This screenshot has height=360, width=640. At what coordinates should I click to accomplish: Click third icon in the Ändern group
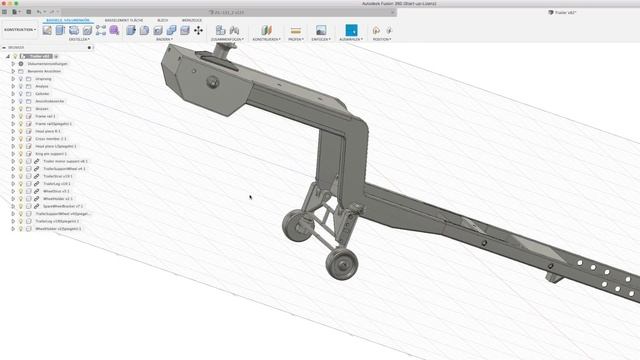(158, 30)
